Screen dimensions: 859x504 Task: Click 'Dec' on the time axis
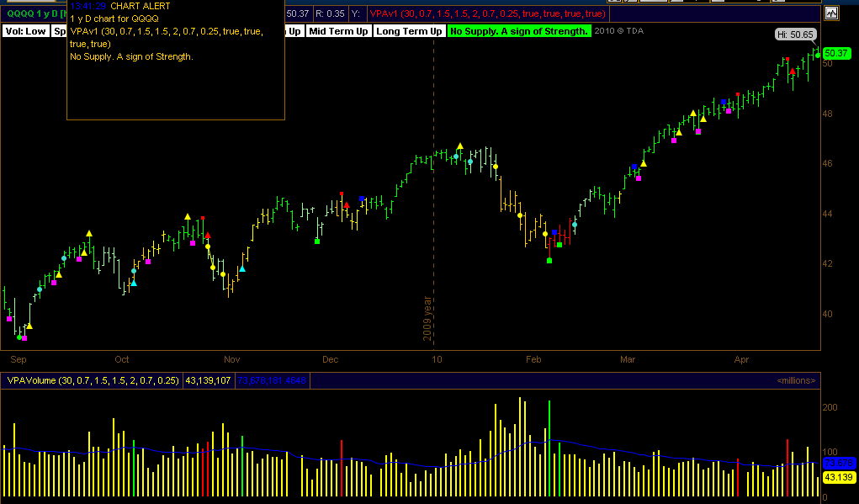pyautogui.click(x=331, y=360)
